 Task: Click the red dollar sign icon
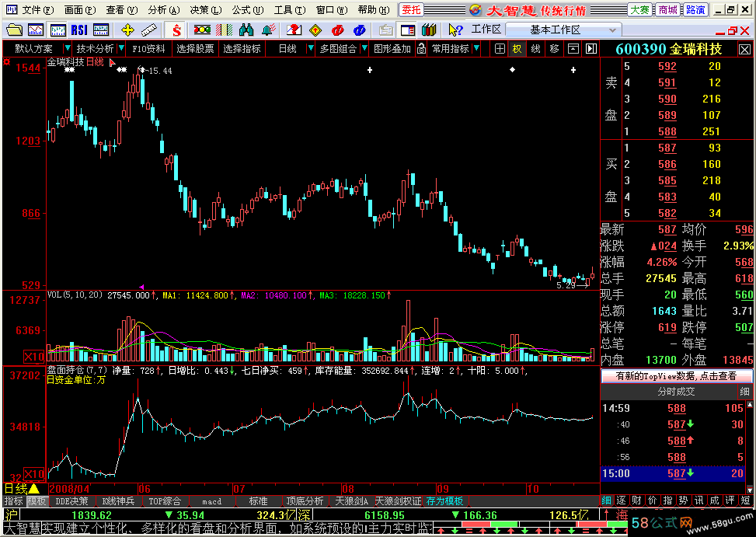click(176, 30)
